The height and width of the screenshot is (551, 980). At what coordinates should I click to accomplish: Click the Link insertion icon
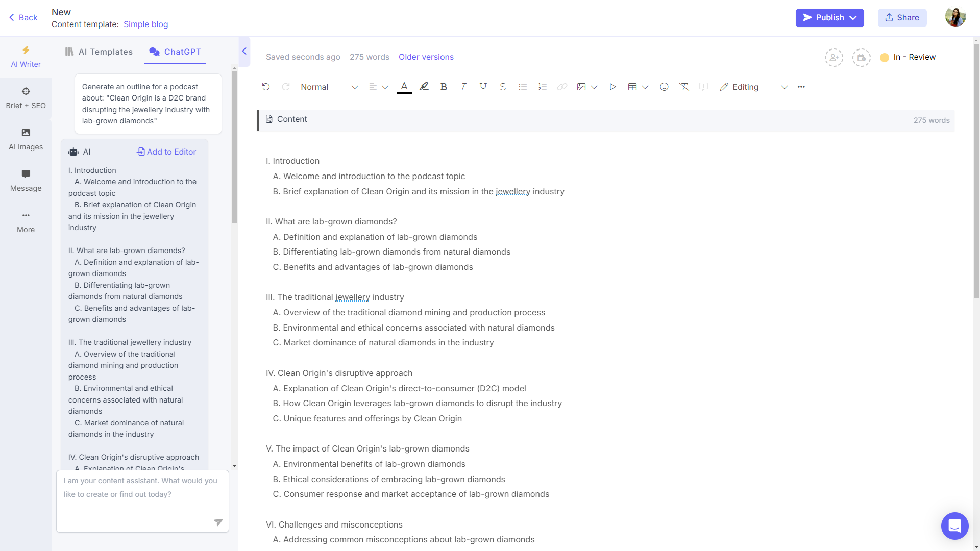[562, 86]
